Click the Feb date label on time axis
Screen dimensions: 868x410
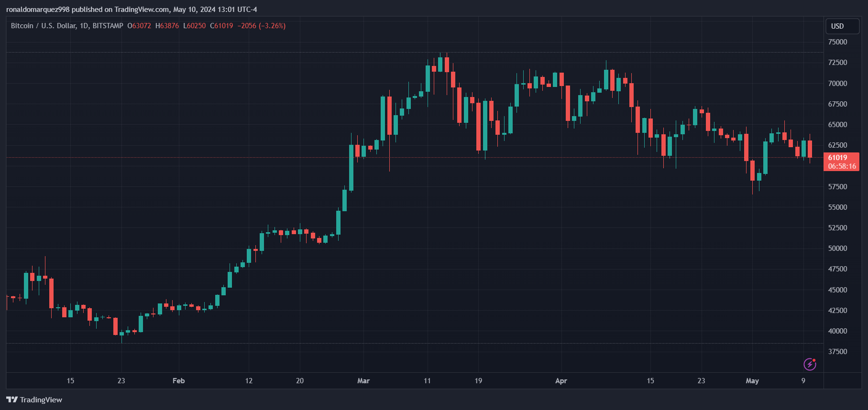178,381
